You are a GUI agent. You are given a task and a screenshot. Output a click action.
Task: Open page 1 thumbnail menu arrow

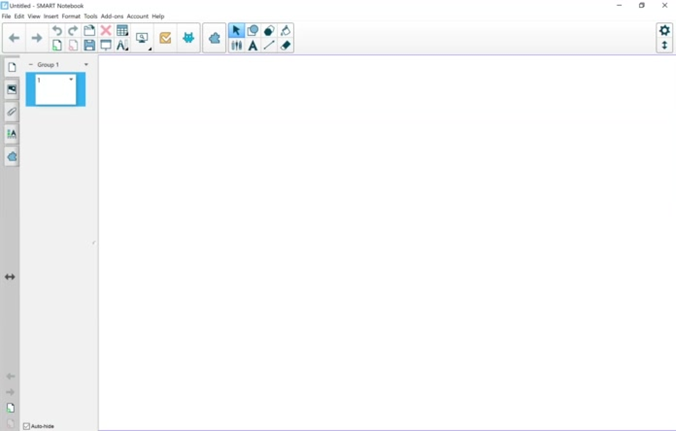coord(71,79)
